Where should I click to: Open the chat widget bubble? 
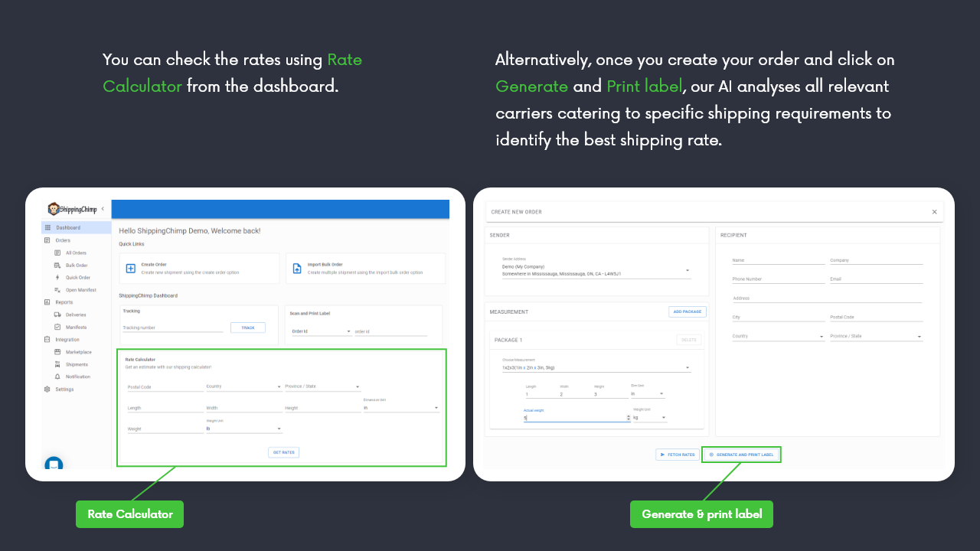(54, 465)
